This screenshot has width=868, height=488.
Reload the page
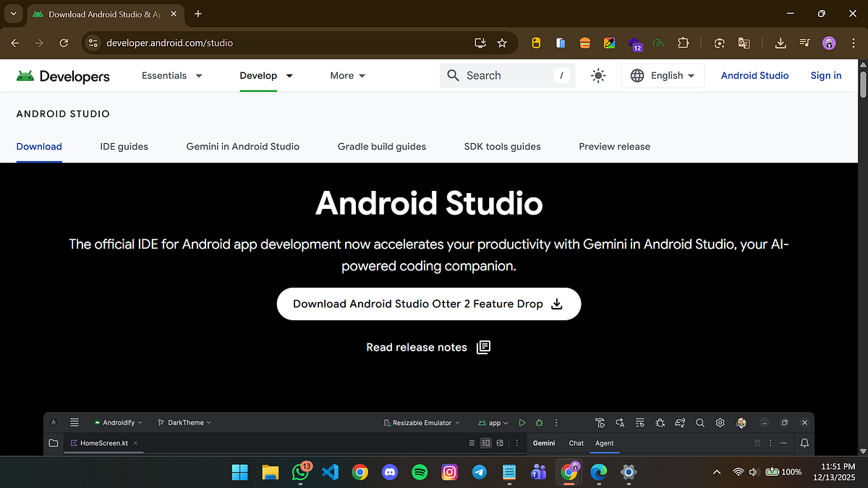pos(64,43)
